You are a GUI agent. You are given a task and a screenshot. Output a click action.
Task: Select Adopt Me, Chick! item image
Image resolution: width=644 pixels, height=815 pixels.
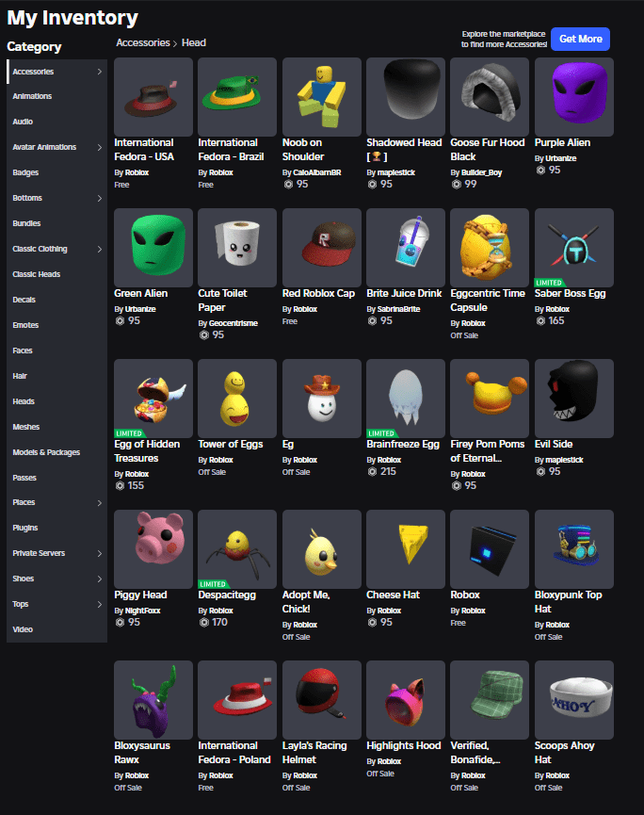[321, 549]
